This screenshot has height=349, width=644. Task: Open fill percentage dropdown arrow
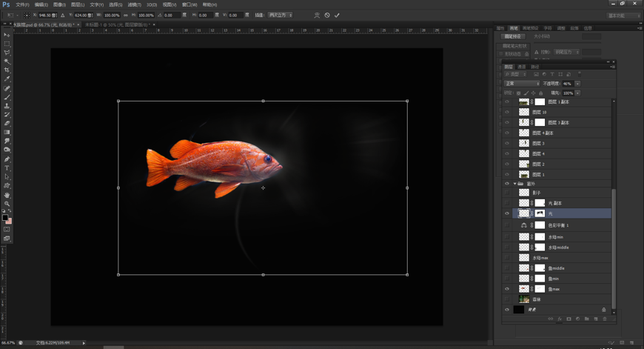pos(577,93)
